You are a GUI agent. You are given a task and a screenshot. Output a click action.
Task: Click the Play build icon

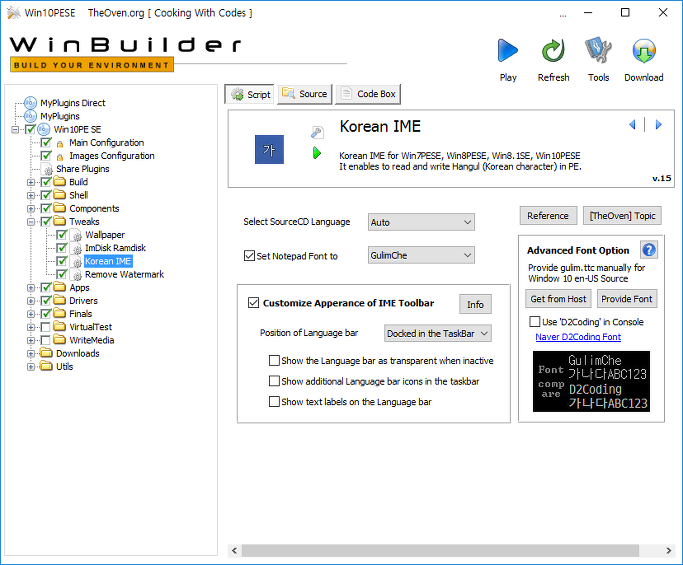tap(507, 51)
